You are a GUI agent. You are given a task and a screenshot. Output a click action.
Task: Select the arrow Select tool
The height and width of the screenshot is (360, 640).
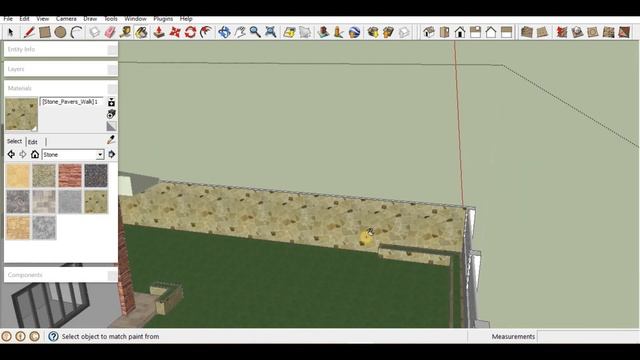point(11,32)
